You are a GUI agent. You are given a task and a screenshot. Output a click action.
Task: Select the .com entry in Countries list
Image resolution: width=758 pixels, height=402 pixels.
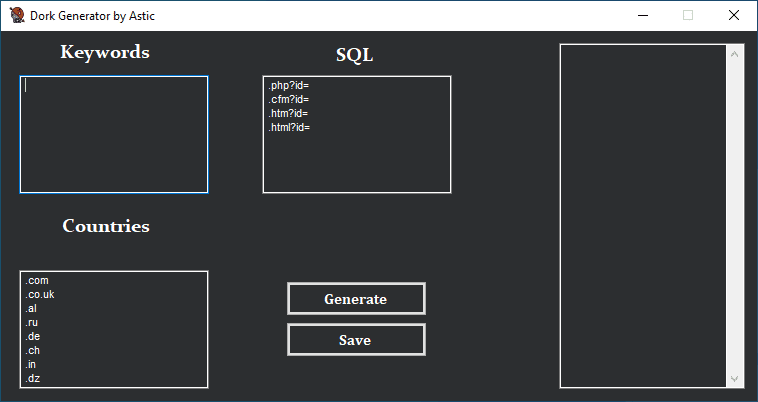point(37,281)
